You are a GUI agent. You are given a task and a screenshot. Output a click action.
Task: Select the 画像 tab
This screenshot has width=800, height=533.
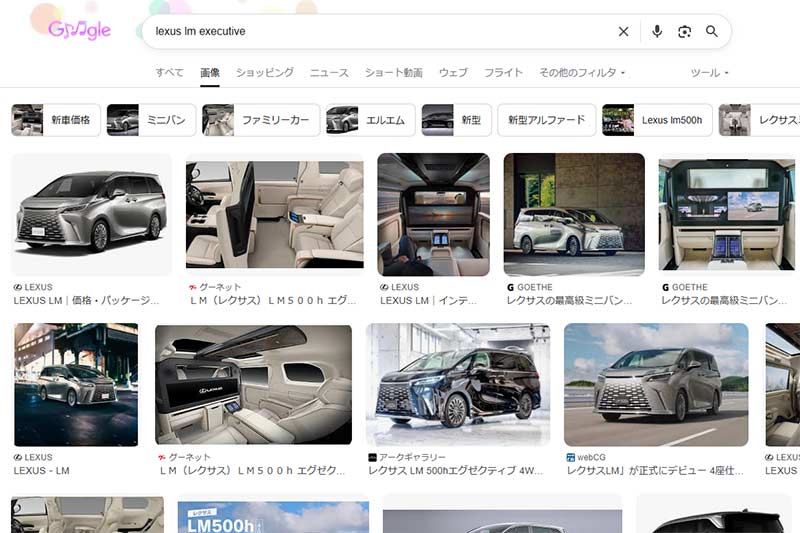point(210,72)
